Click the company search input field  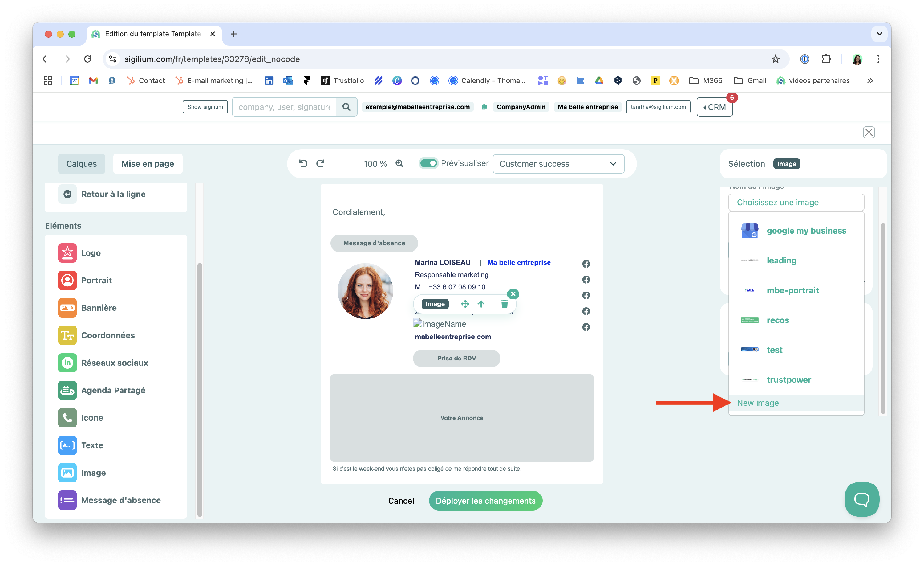point(284,107)
